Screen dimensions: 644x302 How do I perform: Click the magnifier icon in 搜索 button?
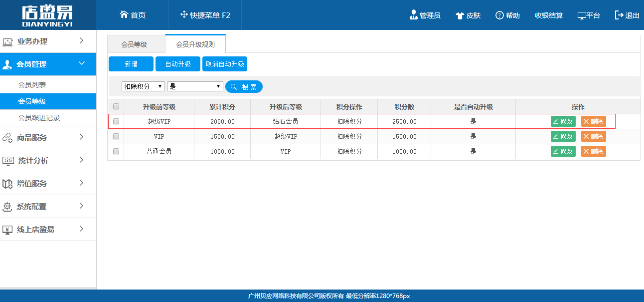coord(234,87)
